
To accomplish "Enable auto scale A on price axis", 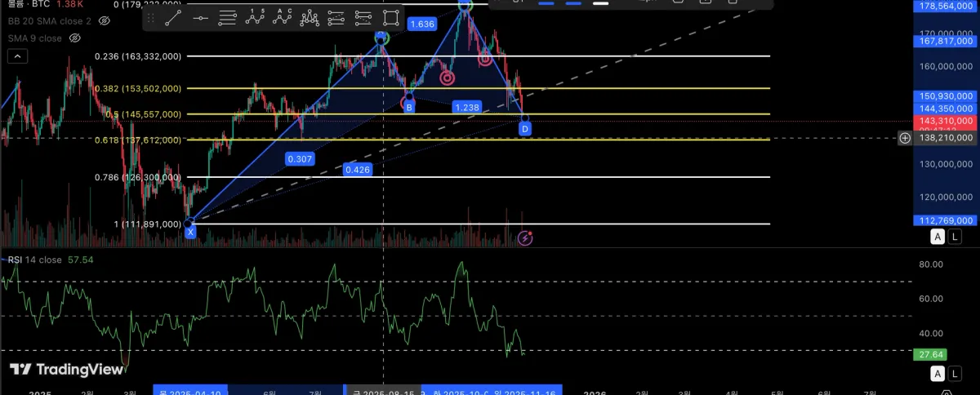I will [x=938, y=237].
